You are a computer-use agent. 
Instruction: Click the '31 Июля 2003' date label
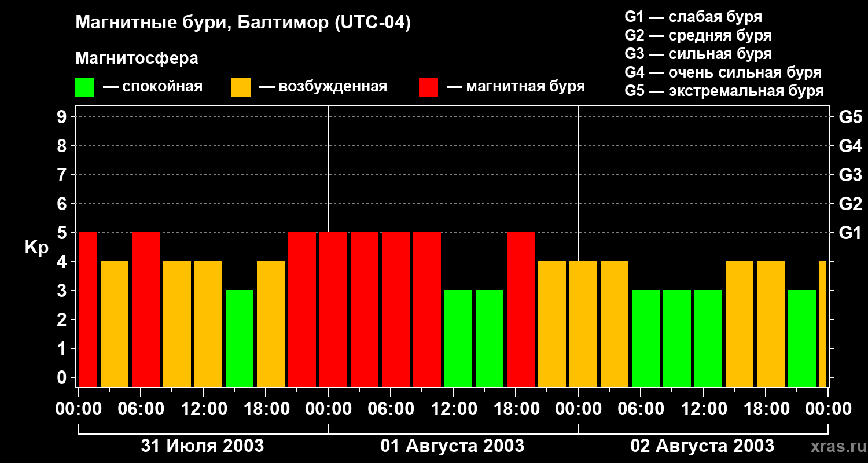click(x=203, y=446)
